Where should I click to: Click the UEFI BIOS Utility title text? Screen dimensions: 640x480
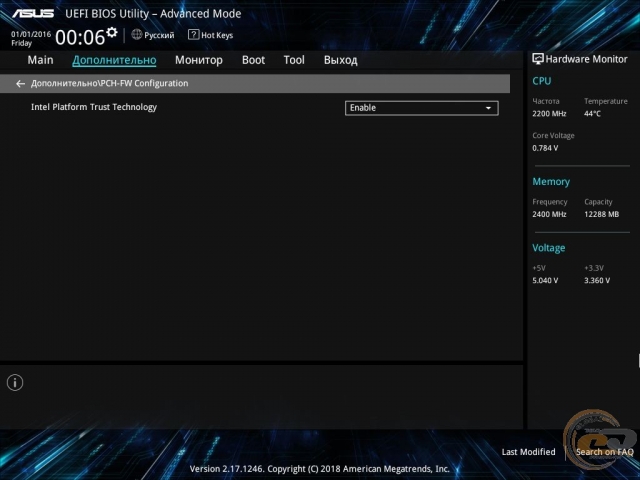153,14
